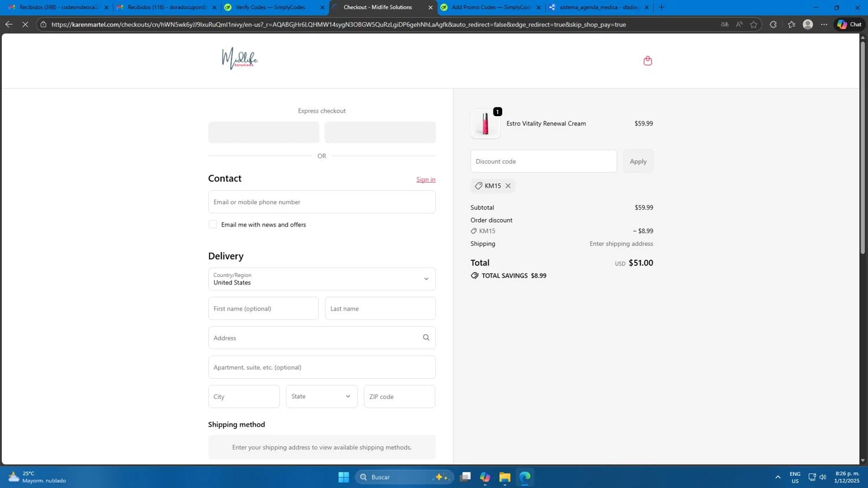Switch to Recibidos (398) Gmail tab

[x=58, y=8]
